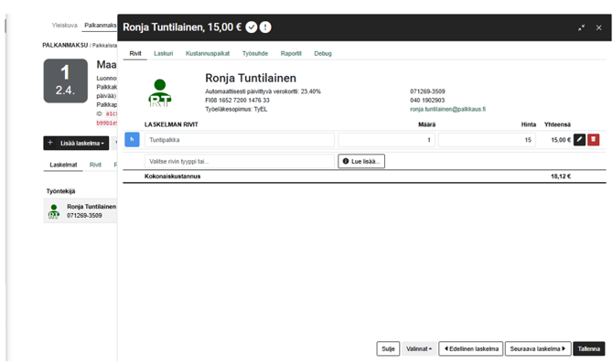Click the 'Lue lisää...' button
Image resolution: width=613 pixels, height=364 pixels.
point(361,161)
